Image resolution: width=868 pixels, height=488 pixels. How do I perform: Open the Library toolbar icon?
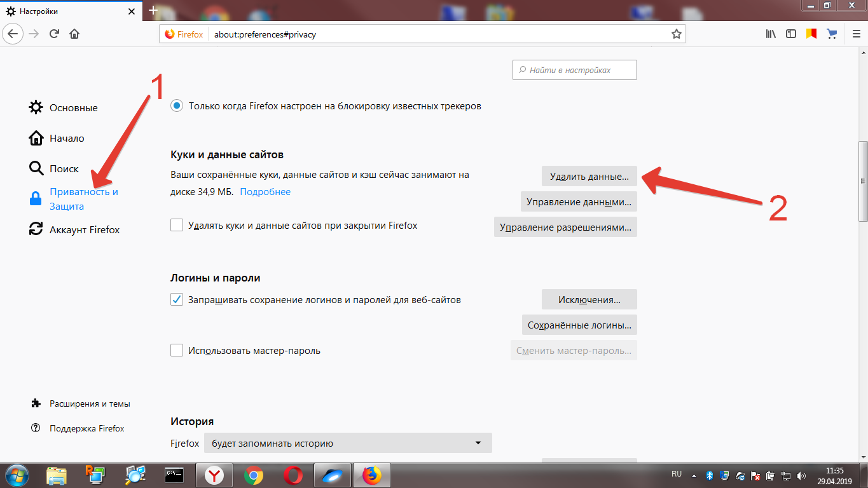click(771, 34)
